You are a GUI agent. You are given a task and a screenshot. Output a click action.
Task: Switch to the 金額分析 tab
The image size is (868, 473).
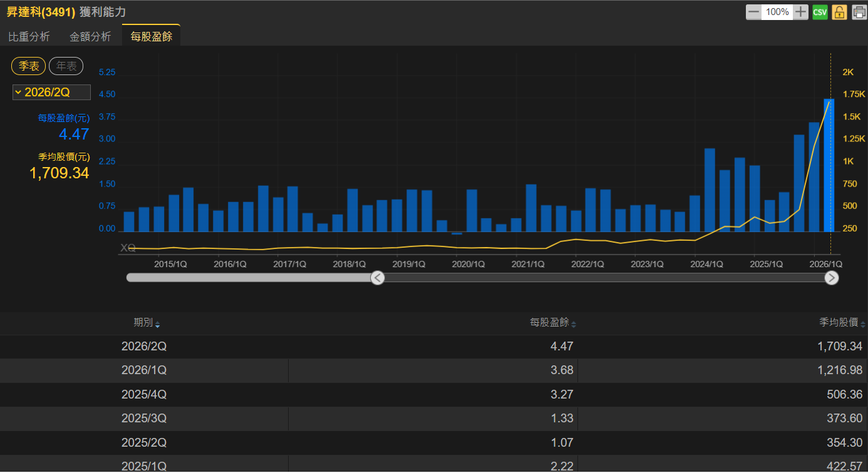pos(90,36)
